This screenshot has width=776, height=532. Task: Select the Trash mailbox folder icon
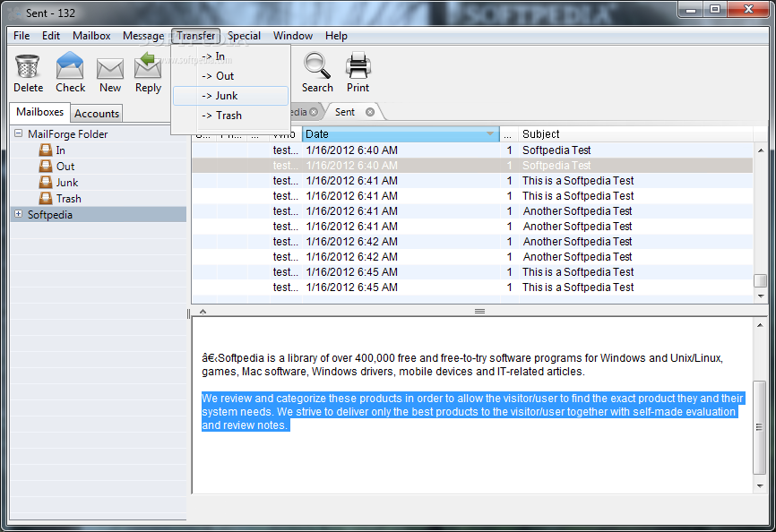[x=46, y=199]
